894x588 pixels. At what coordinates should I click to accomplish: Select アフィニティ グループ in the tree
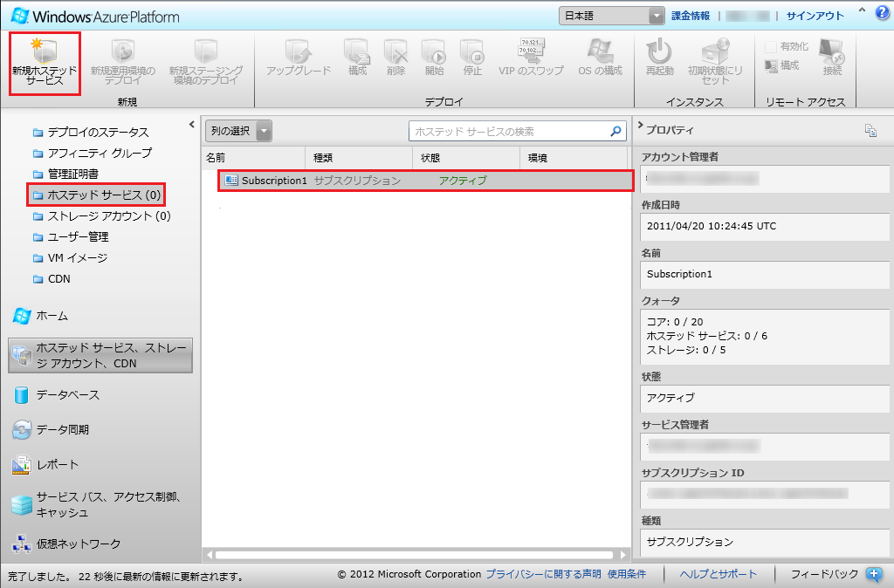point(93,154)
